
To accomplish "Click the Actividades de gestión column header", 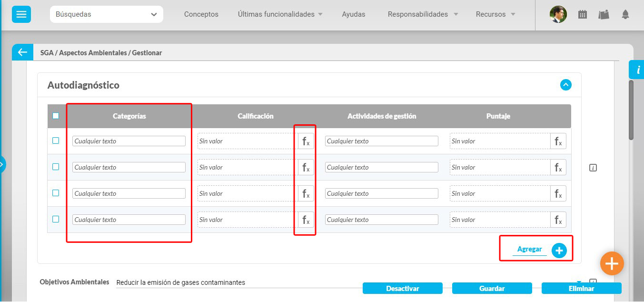I will coord(382,116).
